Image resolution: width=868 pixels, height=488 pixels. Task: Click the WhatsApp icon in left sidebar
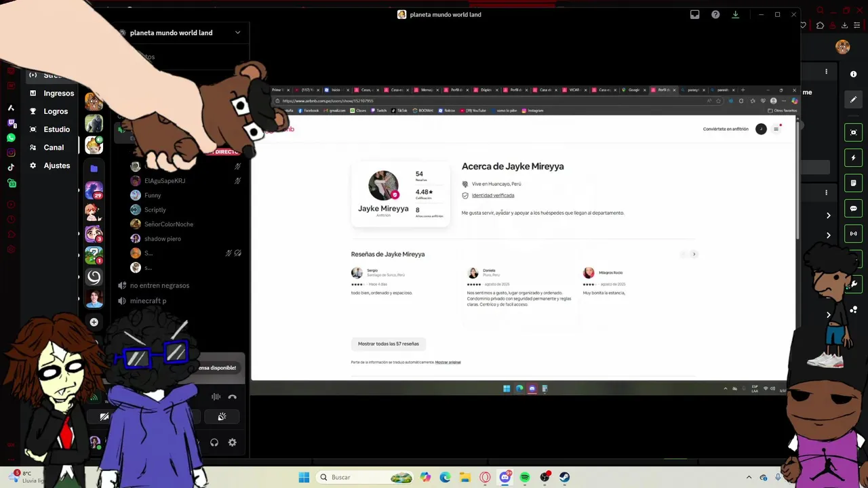[x=11, y=138]
